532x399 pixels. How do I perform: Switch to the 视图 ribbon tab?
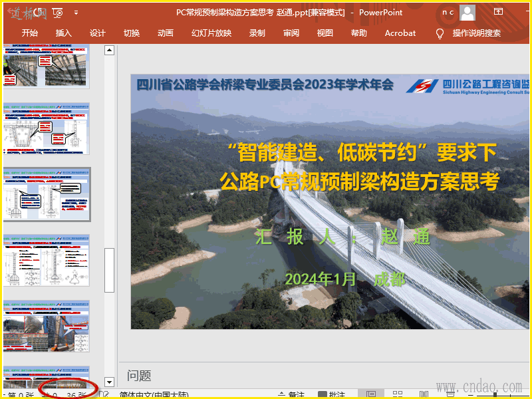pyautogui.click(x=325, y=33)
